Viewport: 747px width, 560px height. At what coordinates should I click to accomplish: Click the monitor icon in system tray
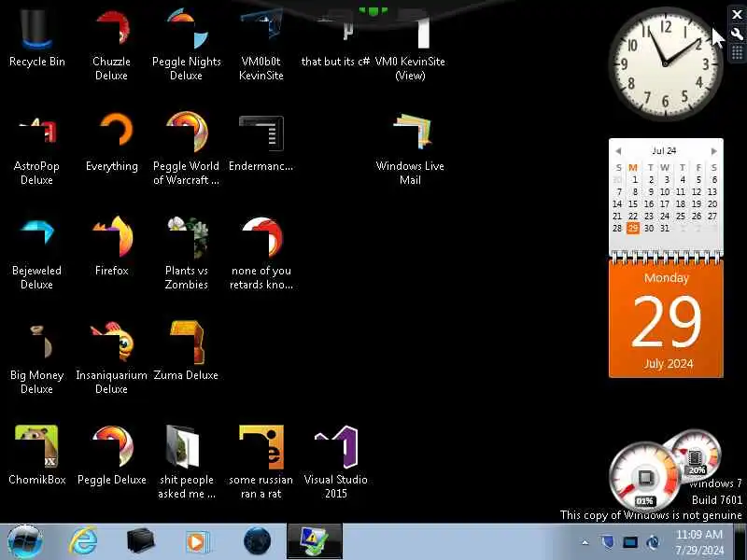[x=629, y=542]
